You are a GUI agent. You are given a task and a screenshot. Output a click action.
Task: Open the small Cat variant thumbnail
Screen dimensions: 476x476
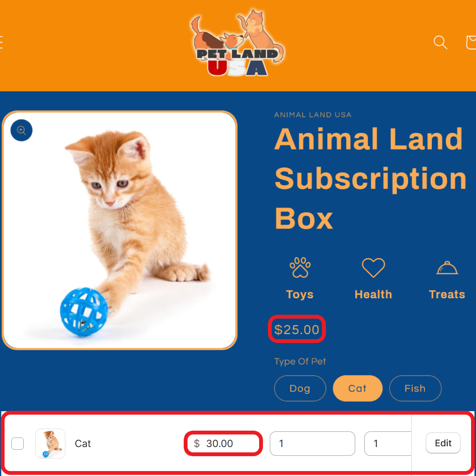(50, 444)
